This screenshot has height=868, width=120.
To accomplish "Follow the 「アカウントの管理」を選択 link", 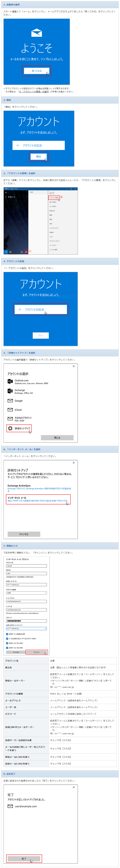I will pyautogui.click(x=34, y=91).
